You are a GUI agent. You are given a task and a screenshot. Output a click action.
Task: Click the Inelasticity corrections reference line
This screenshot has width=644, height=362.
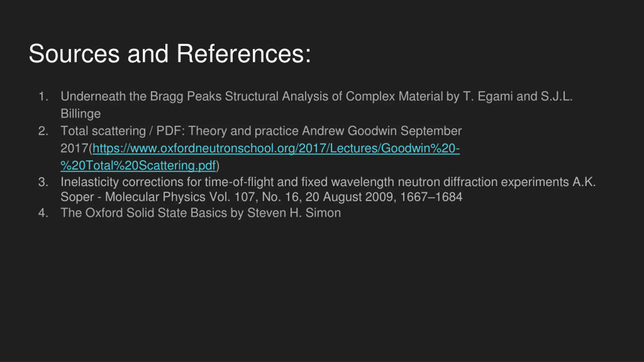[x=328, y=182]
